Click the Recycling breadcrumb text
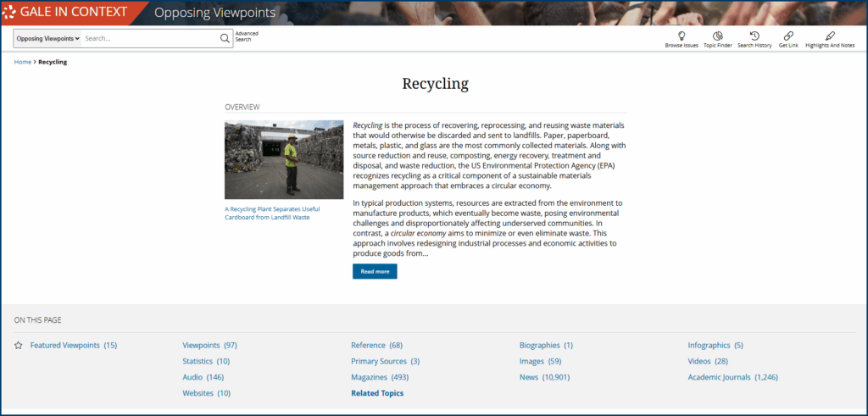 pyautogui.click(x=53, y=62)
